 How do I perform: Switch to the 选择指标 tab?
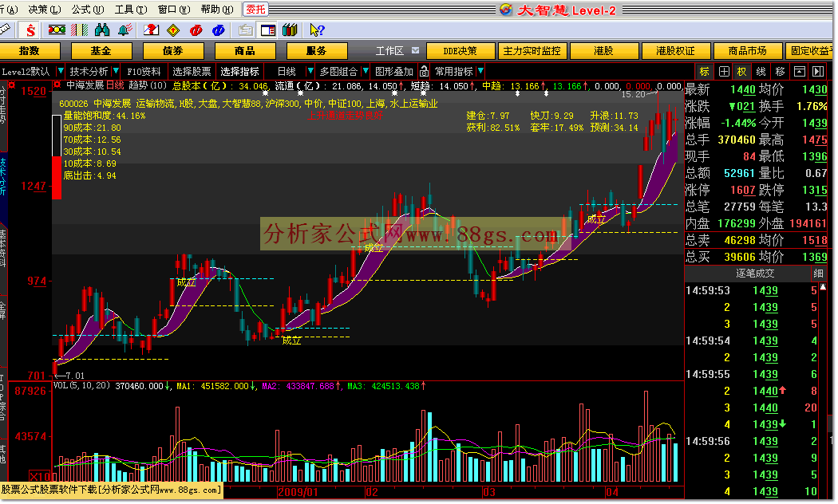[240, 72]
